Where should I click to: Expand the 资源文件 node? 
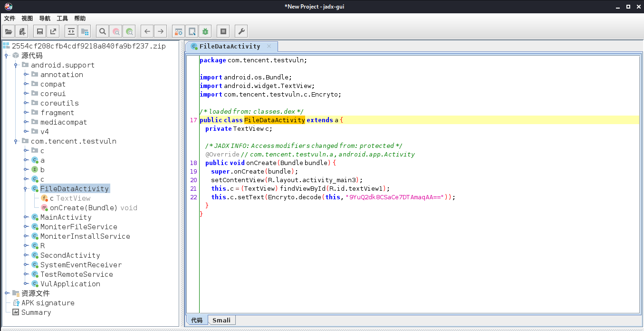click(7, 293)
